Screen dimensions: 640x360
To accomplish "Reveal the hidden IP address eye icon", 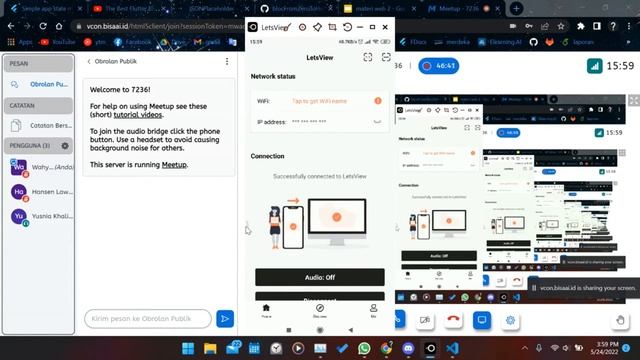I will coord(377,122).
